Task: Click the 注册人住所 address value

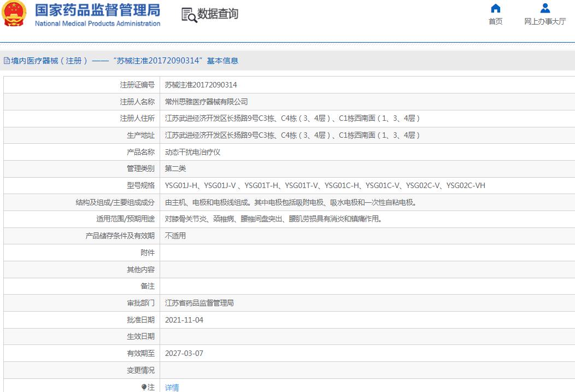Action: [292, 118]
